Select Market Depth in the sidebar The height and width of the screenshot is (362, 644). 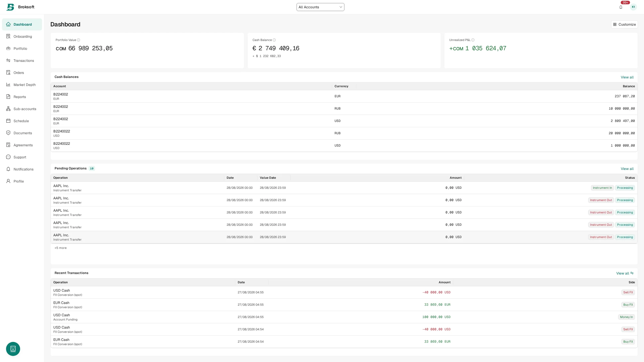click(22, 85)
